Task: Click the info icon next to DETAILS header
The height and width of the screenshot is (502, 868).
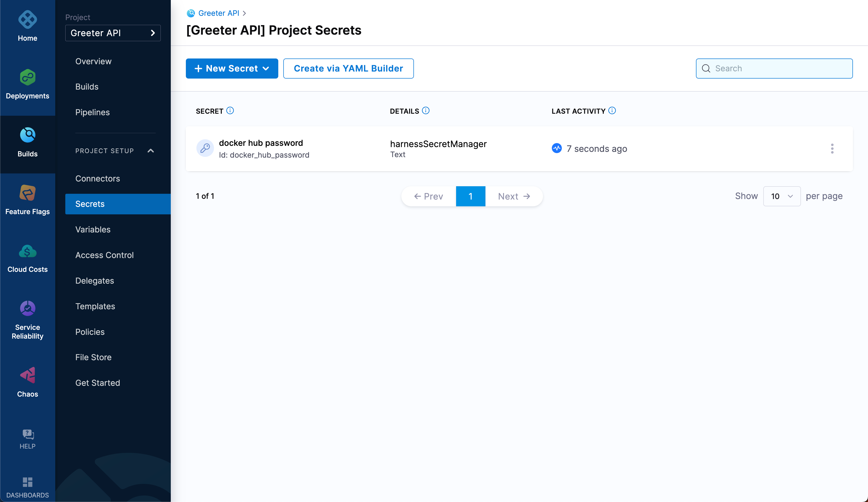Action: coord(426,110)
